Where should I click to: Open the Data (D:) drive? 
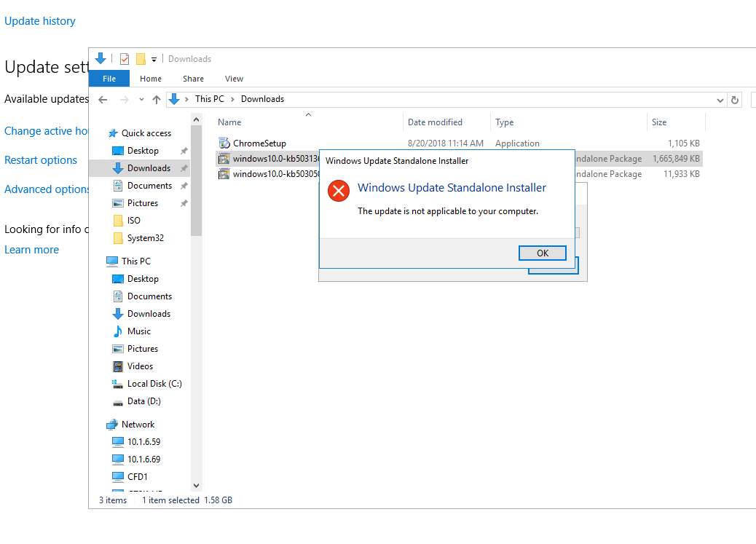pos(143,401)
